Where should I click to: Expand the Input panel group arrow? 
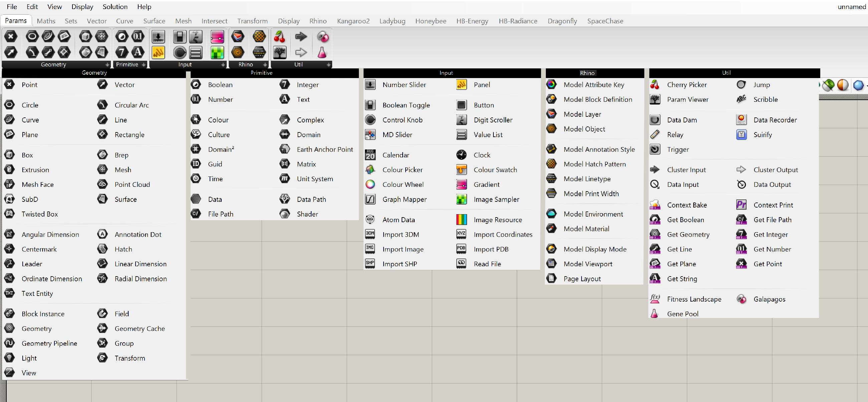coord(223,65)
